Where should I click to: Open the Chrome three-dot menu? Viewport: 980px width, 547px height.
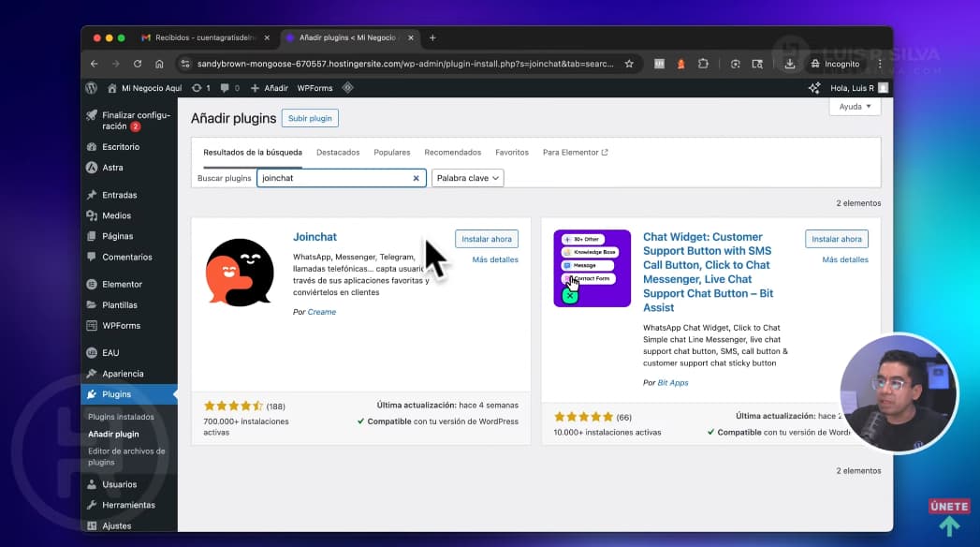coord(880,64)
